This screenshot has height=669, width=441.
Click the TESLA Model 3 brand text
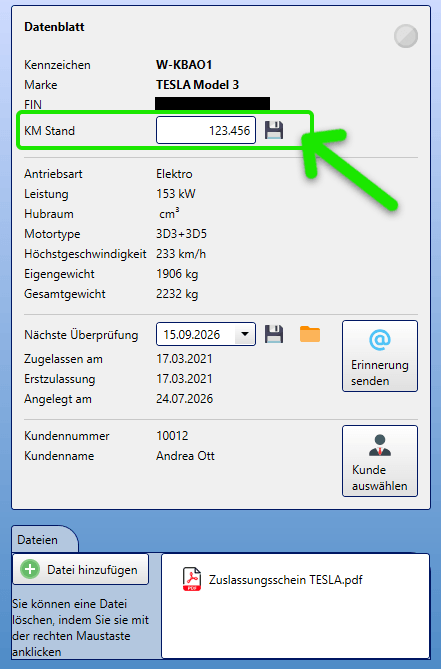[197, 85]
